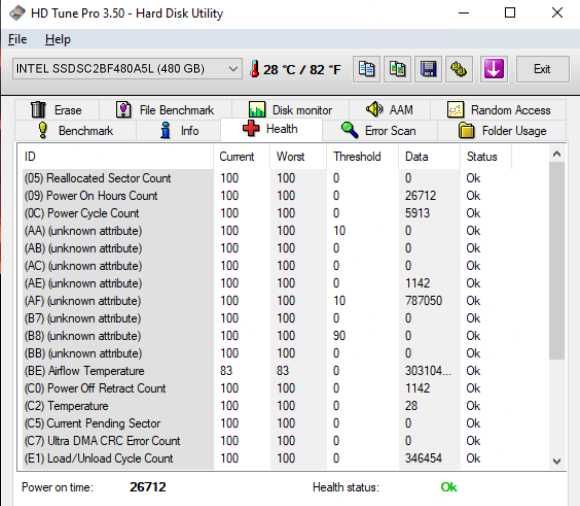Open the Erase tab with trash icon
The width and height of the screenshot is (580, 506).
pos(56,110)
